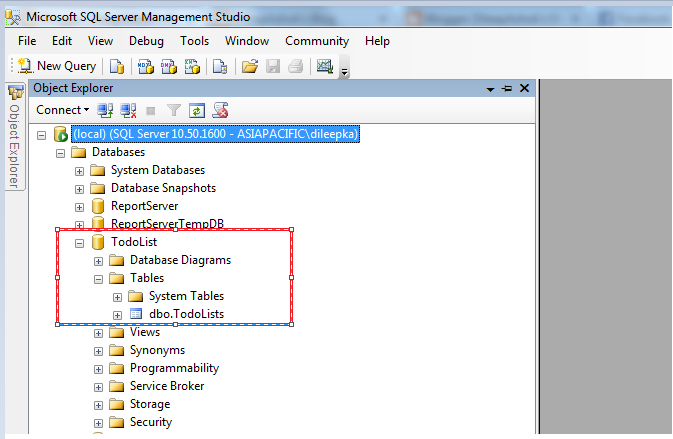Click the Analysis Services XMLA Query icon
Viewport: 673px width, 439px height.
[x=192, y=67]
